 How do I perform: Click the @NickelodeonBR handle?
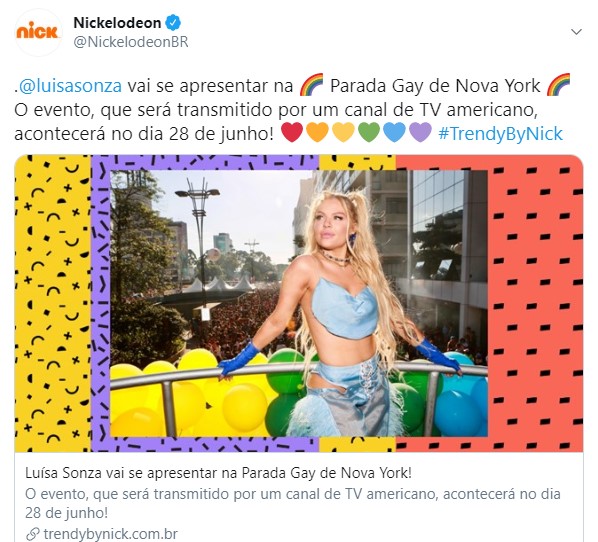[x=131, y=42]
